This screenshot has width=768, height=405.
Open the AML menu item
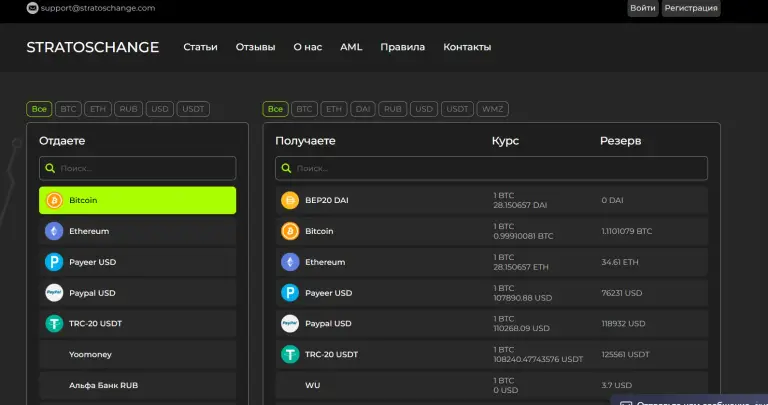[351, 47]
